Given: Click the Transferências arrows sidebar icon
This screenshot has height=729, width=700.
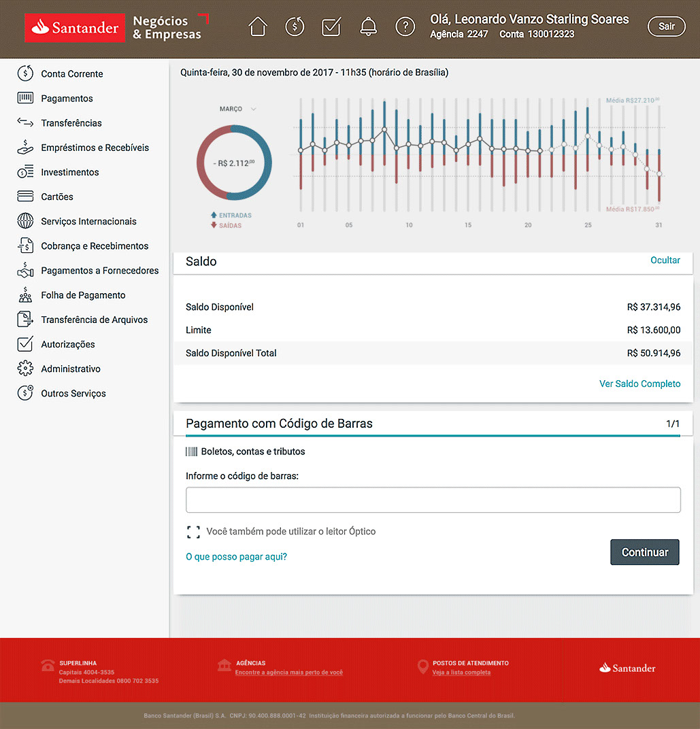Looking at the screenshot, I should click(x=25, y=122).
